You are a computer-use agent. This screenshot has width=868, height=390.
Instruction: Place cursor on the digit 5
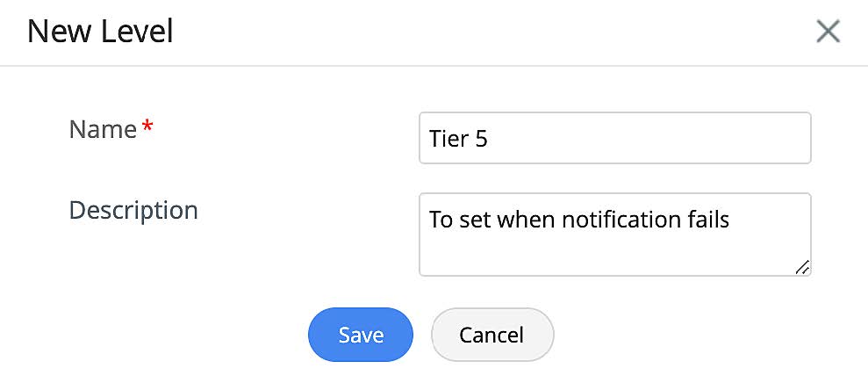[481, 139]
